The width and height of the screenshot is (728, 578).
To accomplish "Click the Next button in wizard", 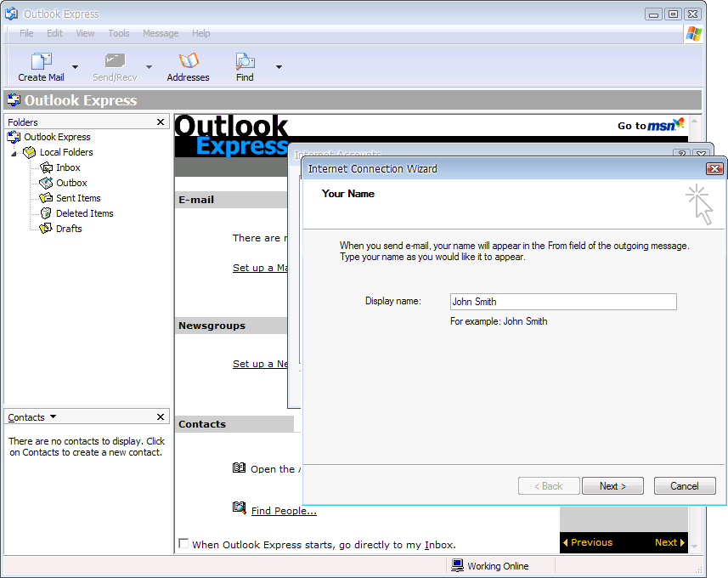I will 612,486.
